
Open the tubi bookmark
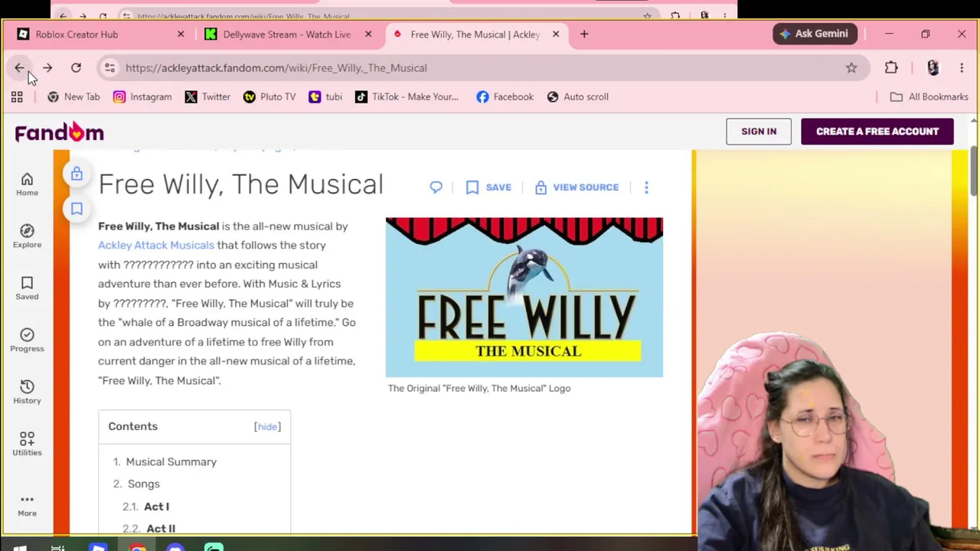(325, 96)
